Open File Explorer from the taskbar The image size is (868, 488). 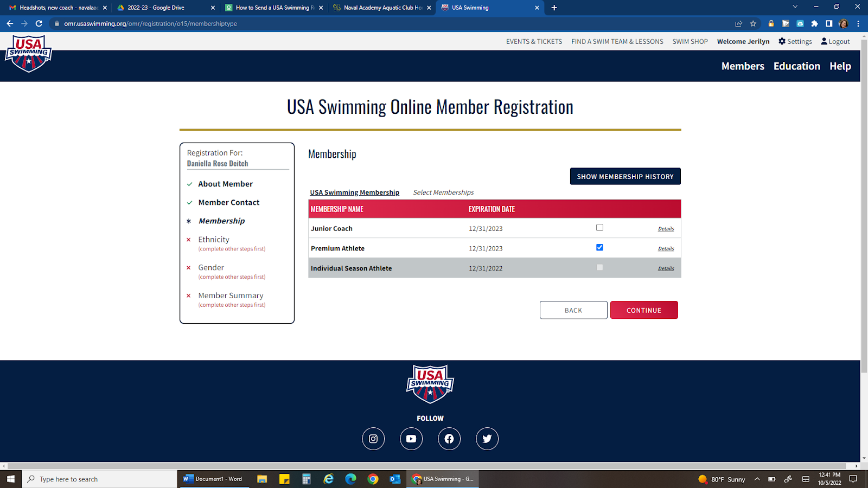pos(262,479)
